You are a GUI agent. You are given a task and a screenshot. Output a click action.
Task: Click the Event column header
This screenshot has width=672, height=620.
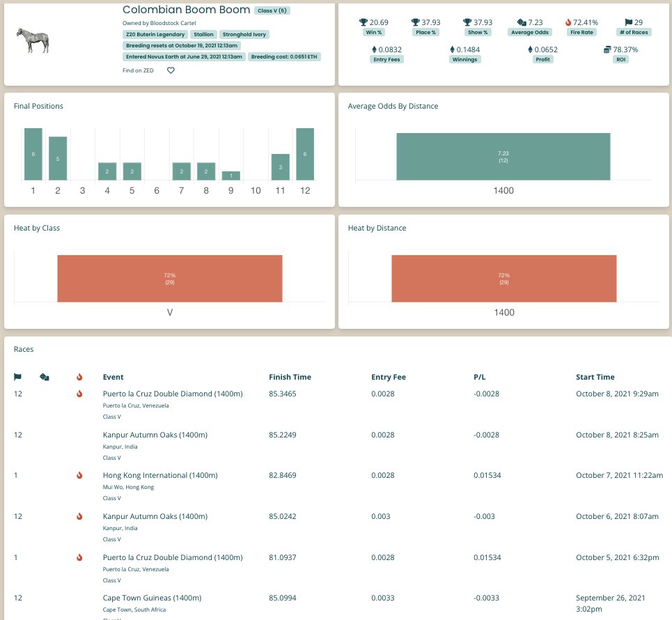pos(113,377)
